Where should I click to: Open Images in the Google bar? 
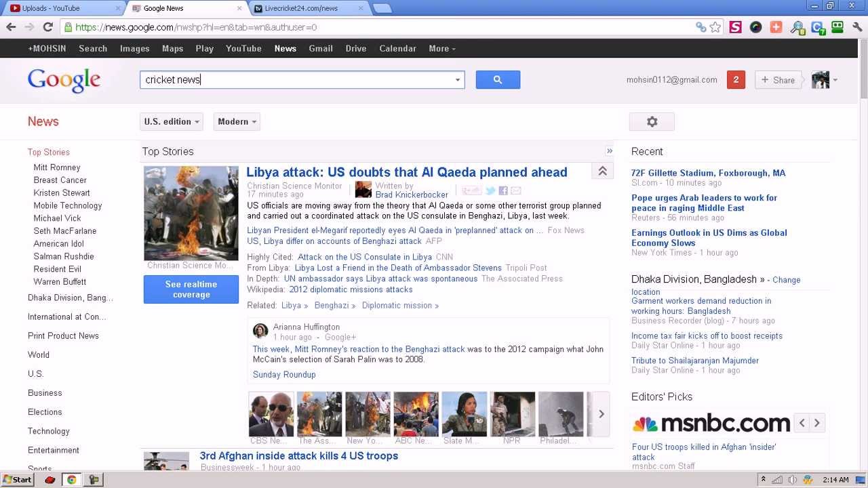click(134, 48)
